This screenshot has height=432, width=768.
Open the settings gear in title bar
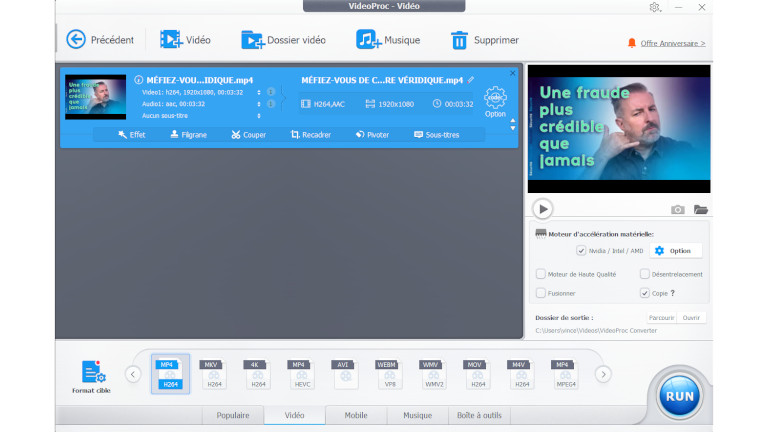point(655,7)
